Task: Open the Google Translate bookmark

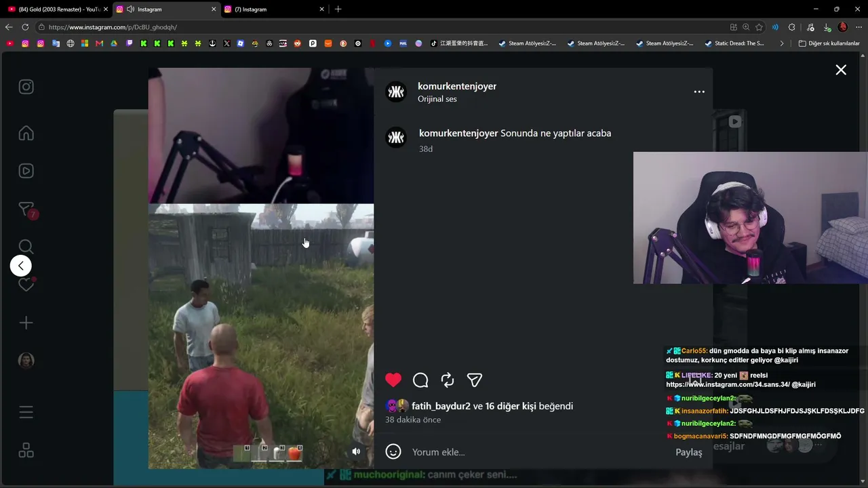Action: click(56, 43)
